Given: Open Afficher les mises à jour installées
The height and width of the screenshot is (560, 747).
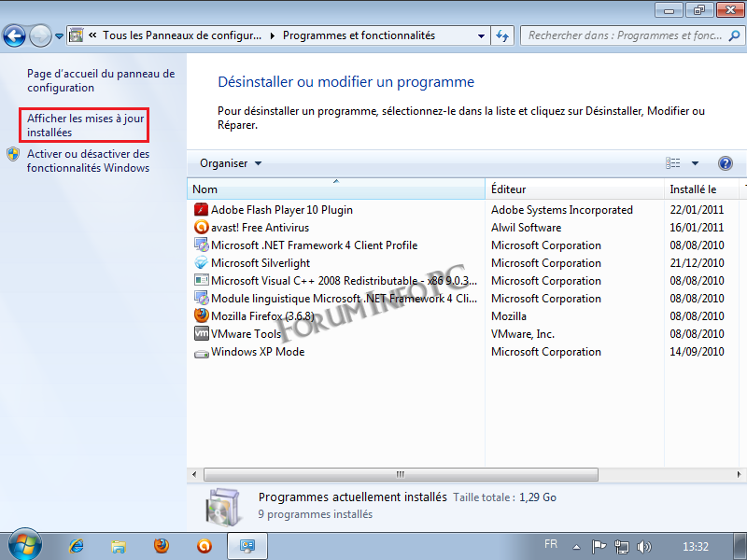Looking at the screenshot, I should (85, 125).
